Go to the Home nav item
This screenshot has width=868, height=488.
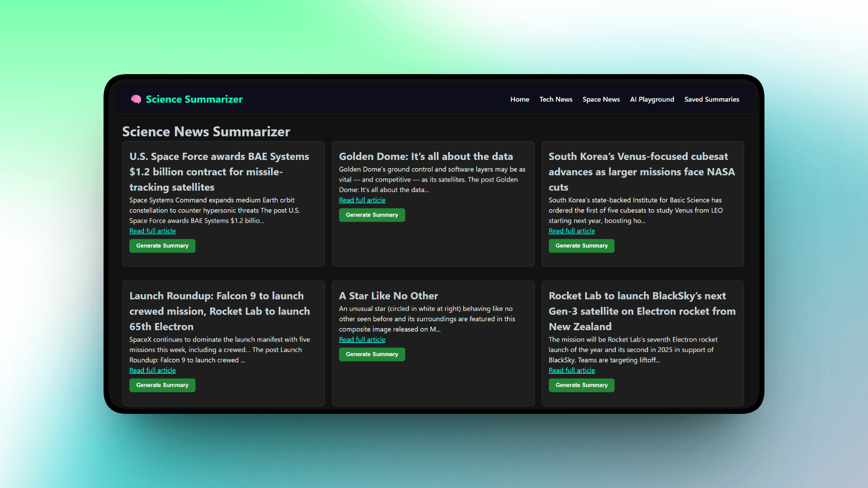(x=519, y=99)
